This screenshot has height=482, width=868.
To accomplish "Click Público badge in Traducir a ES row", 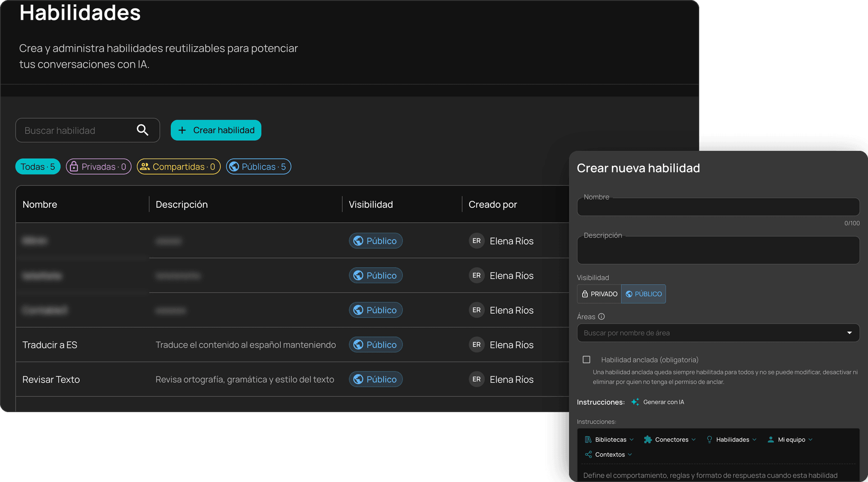I will [376, 345].
